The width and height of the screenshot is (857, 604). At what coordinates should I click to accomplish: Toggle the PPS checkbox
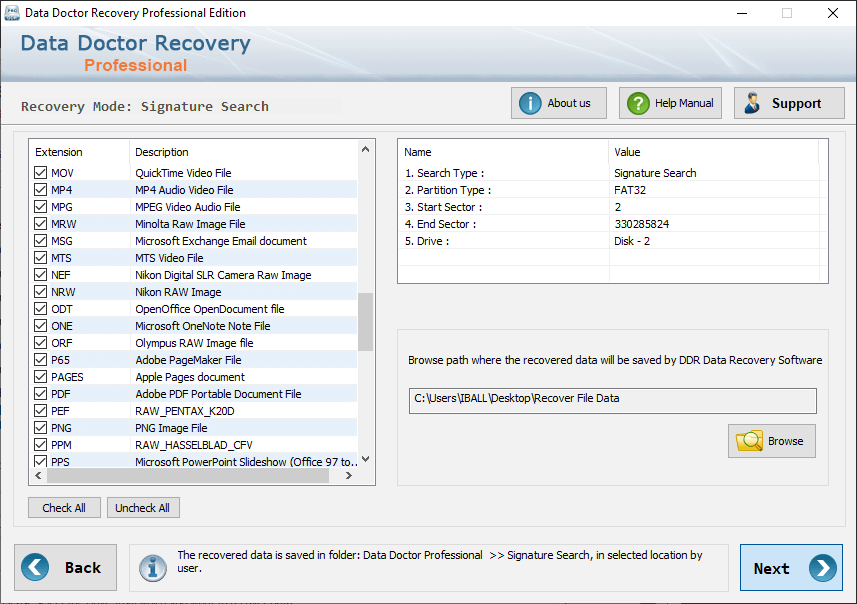tap(40, 461)
